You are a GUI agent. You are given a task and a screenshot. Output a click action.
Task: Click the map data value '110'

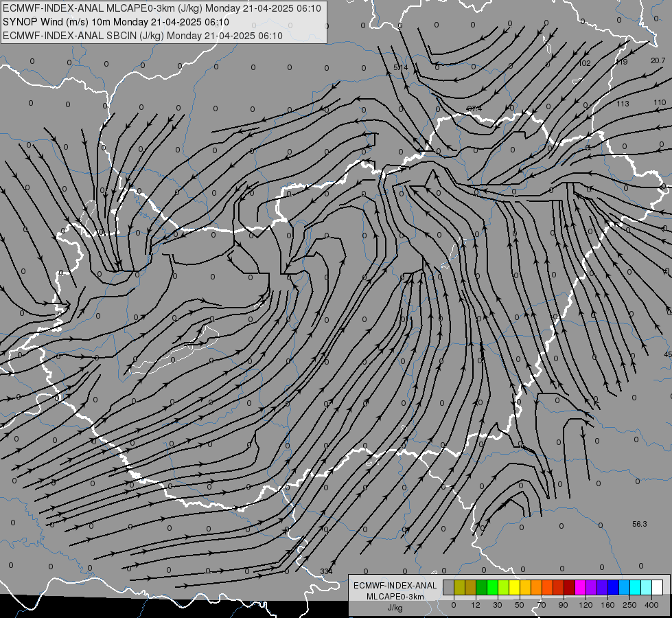click(660, 102)
